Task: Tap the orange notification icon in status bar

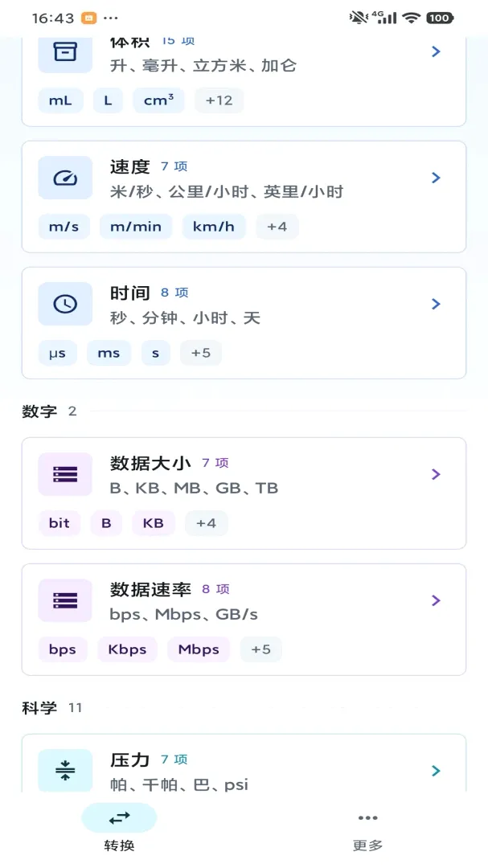Action: (x=88, y=18)
